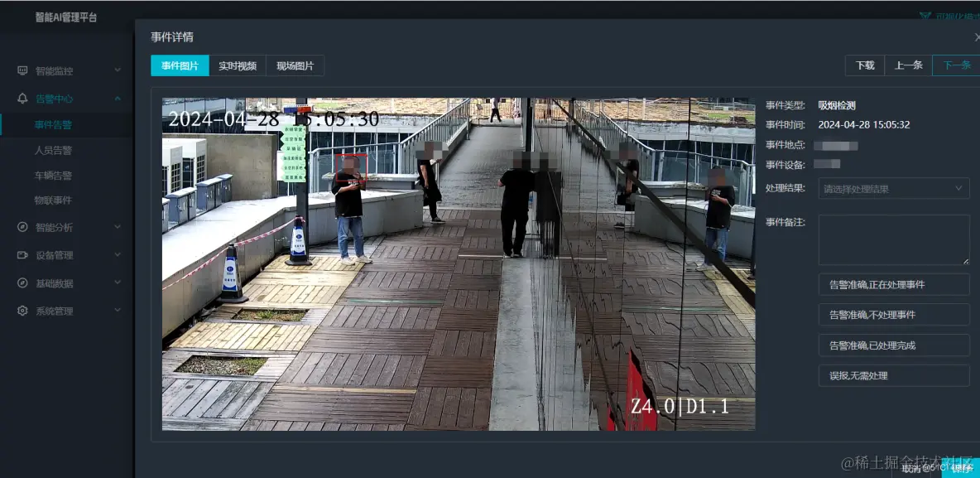
Task: Expand the 系统管理 menu chevron
Action: [118, 311]
